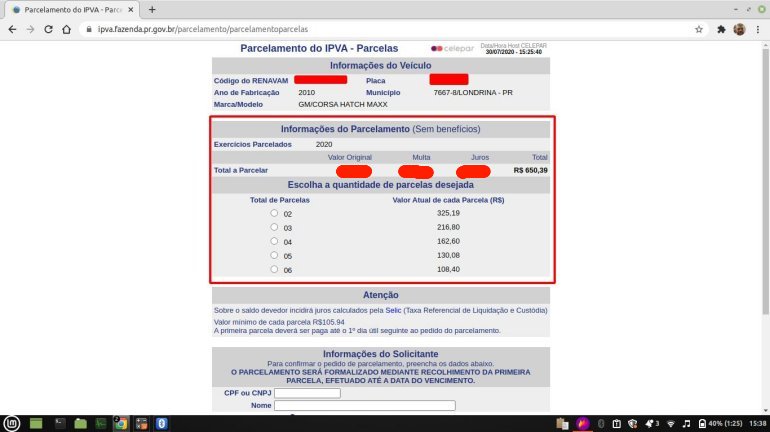Select 03 installments option
Viewport: 770px width, 432px height.
coord(275,227)
